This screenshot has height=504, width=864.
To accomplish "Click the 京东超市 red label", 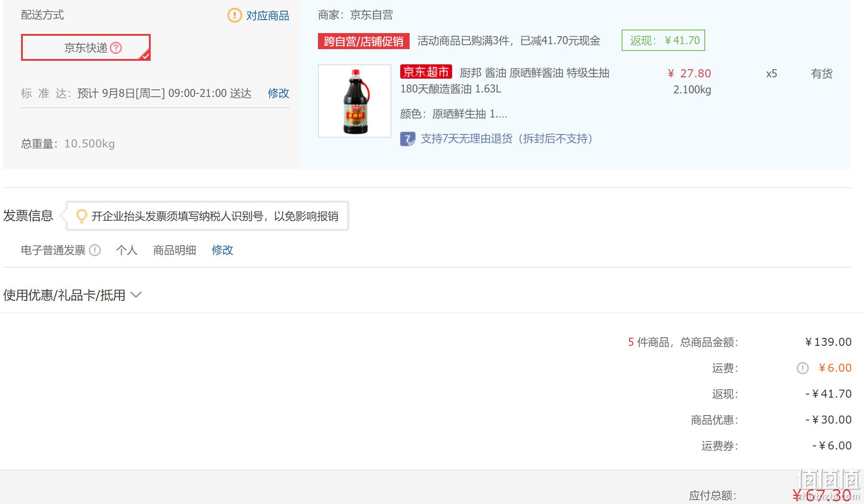I will [426, 72].
